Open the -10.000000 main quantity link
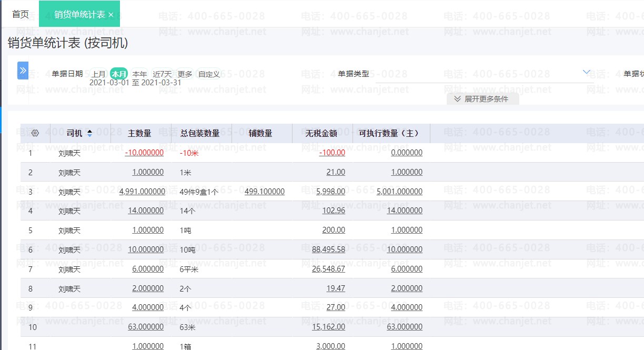The width and height of the screenshot is (644, 350). point(144,153)
